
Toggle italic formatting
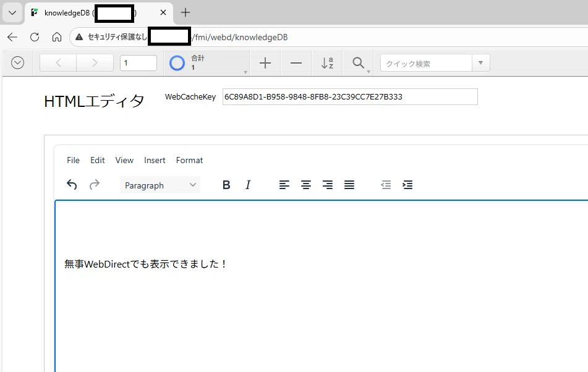tap(248, 185)
